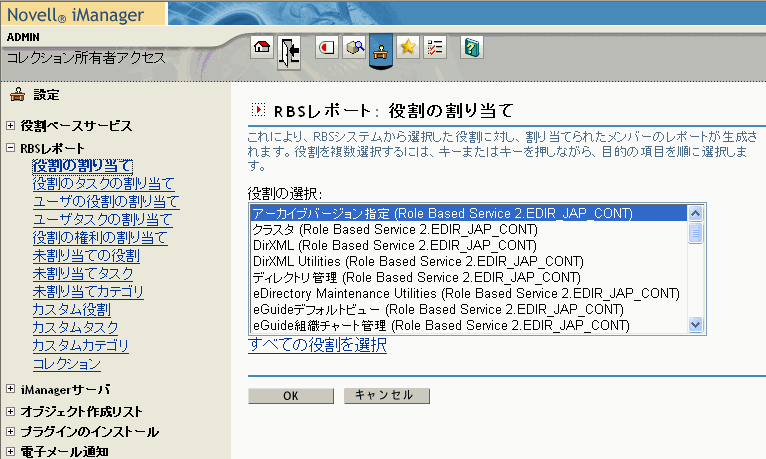Click the red arrow icon beside RBSレポート title
This screenshot has width=766, height=459.
point(258,109)
